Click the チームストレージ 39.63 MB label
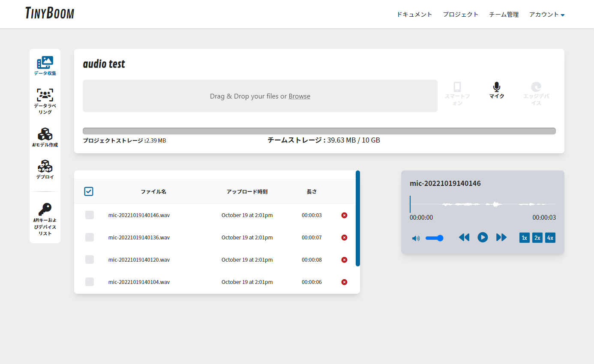The image size is (594, 364). click(324, 140)
